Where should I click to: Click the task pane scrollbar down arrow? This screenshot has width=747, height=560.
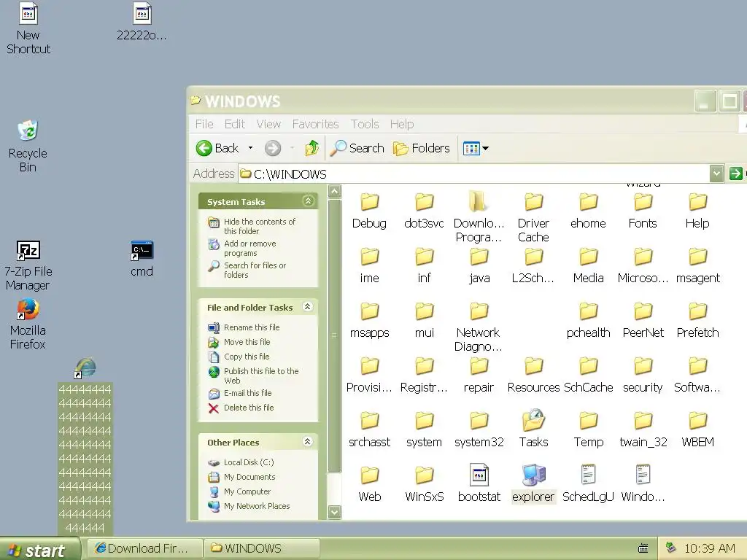[334, 513]
